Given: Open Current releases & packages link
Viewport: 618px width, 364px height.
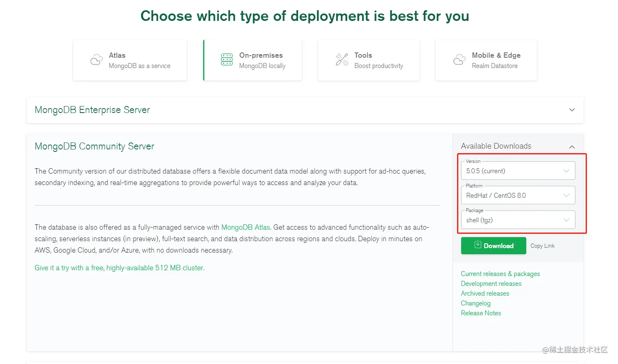Looking at the screenshot, I should 500,274.
